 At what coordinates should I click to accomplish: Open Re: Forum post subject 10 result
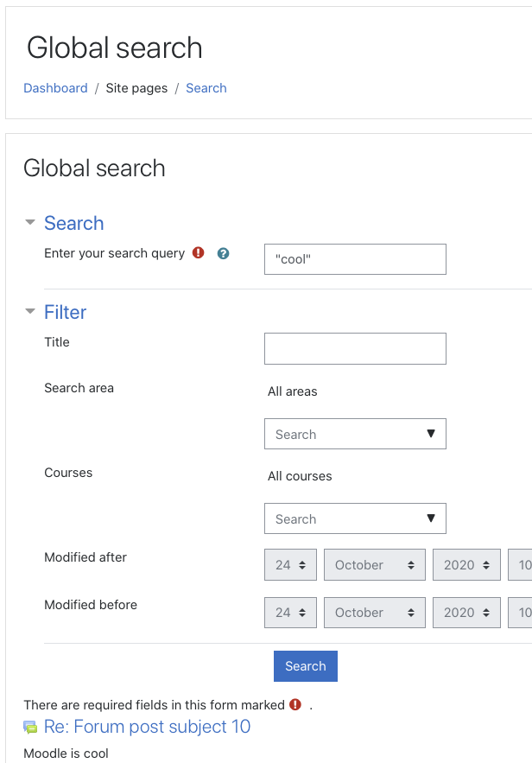click(147, 727)
